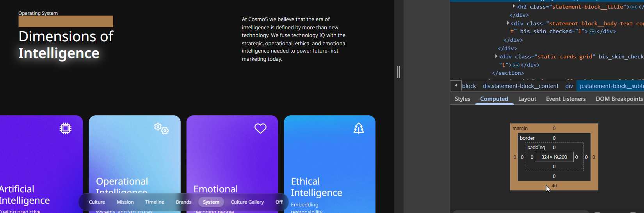Click the Timeline link in page nav

[155, 202]
